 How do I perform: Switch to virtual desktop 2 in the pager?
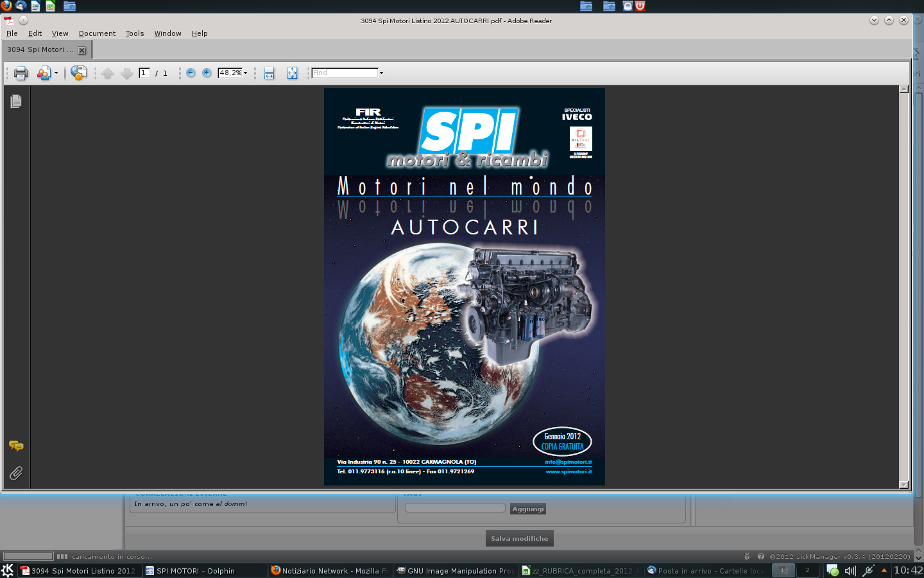click(x=807, y=570)
